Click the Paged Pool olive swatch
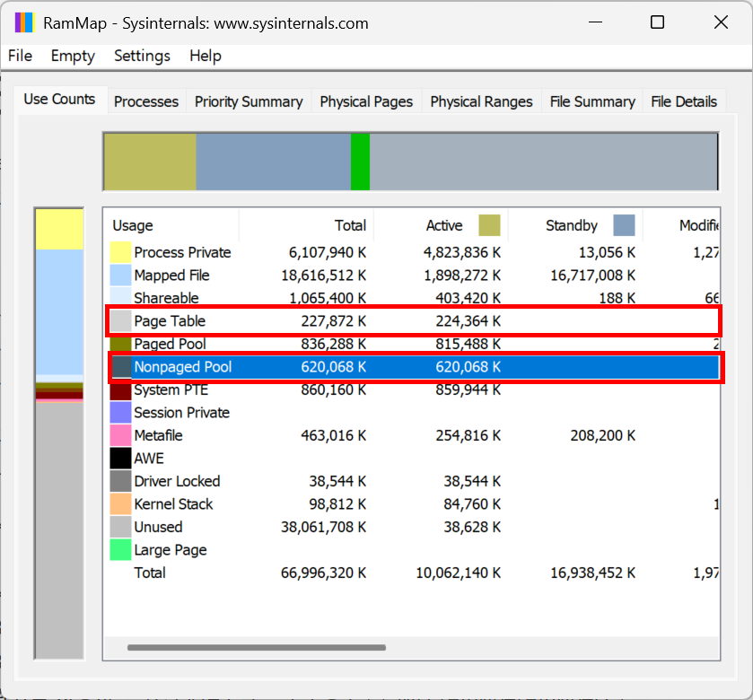The width and height of the screenshot is (753, 700). (x=120, y=344)
